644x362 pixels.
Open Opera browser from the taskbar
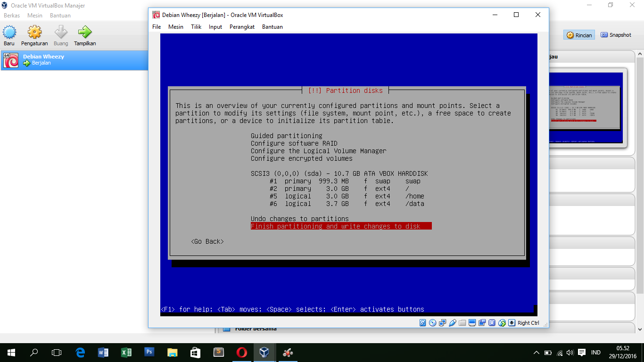242,352
